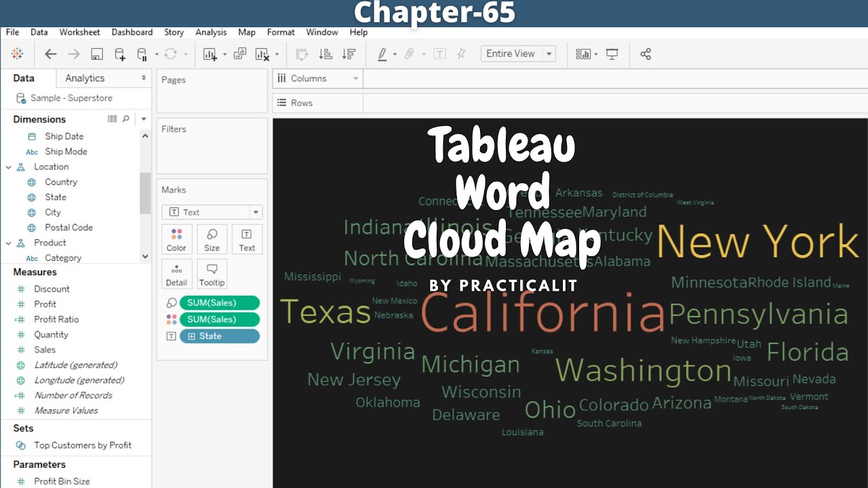This screenshot has width=868, height=488.
Task: Select the Postal Code dimension
Action: (68, 228)
